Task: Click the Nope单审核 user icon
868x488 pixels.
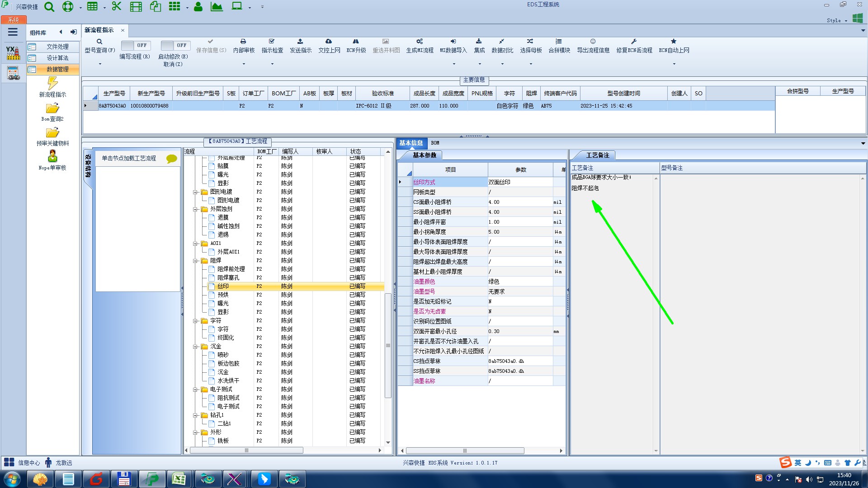Action: point(52,156)
